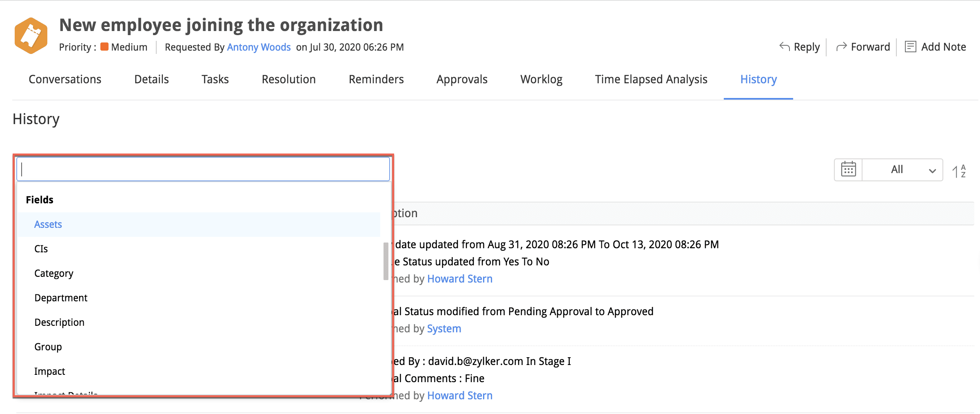Pick Category from the Fields list

click(x=54, y=274)
